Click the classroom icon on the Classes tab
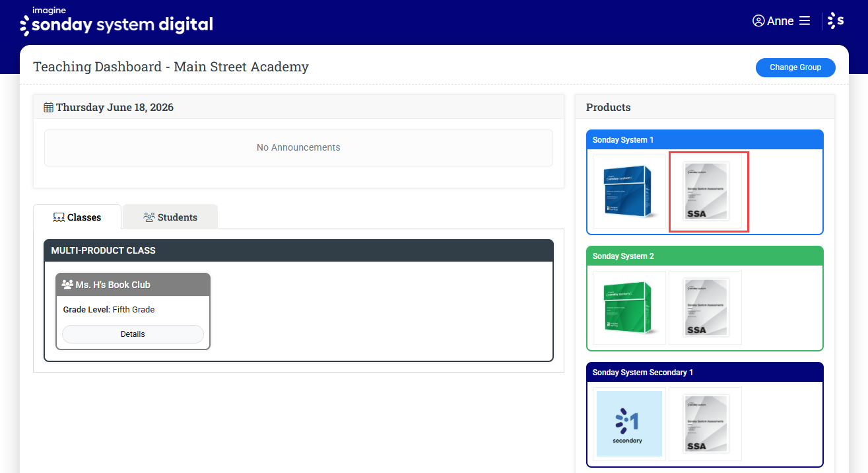The width and height of the screenshot is (868, 473). 58,217
